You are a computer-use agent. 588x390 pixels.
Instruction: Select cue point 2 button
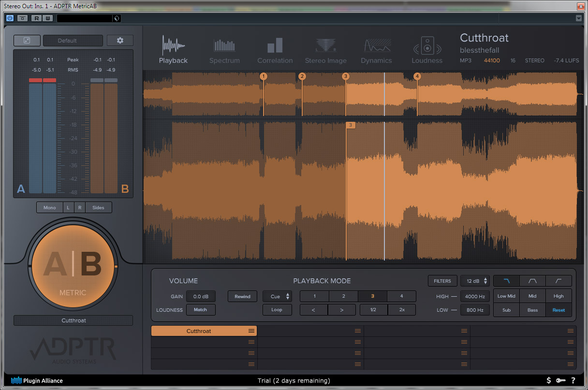click(x=343, y=296)
